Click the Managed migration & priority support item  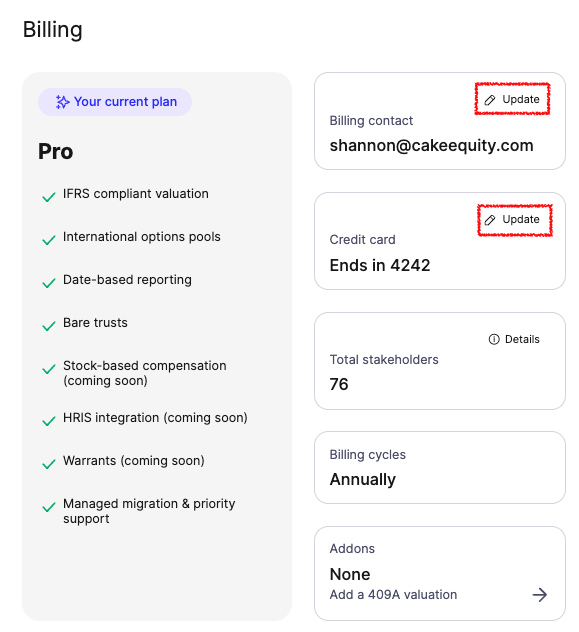(x=149, y=511)
